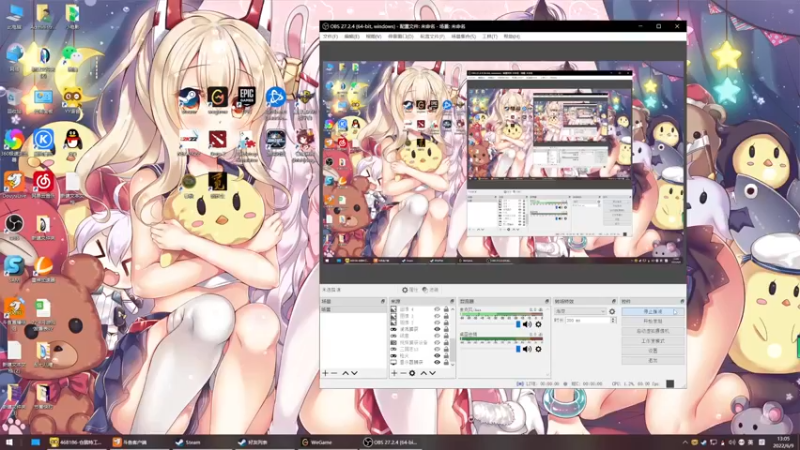This screenshot has height=450, width=800.
Task: Open the 帮助 menu in OBS
Action: pyautogui.click(x=512, y=37)
